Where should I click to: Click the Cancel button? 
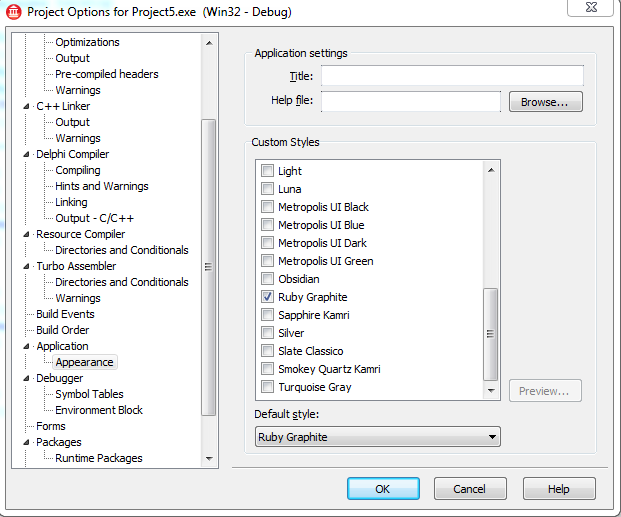pos(470,488)
